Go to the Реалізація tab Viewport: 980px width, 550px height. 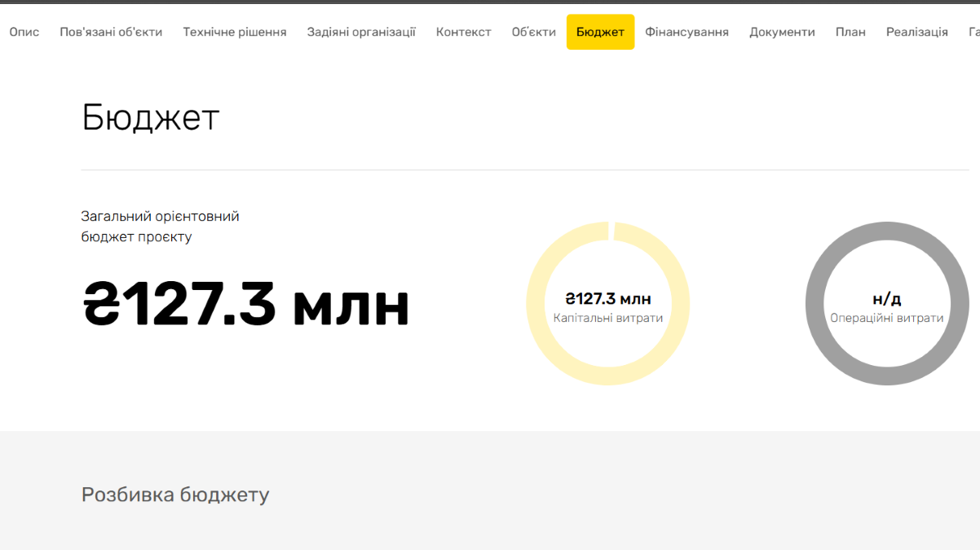916,32
